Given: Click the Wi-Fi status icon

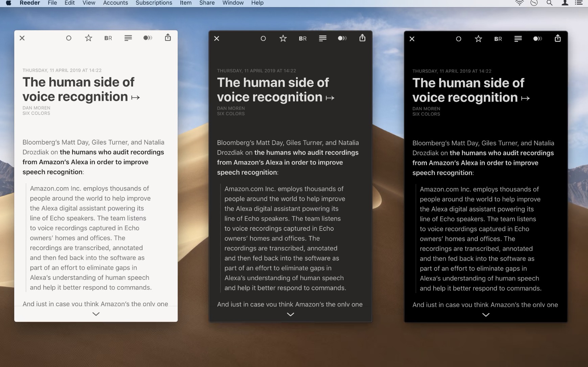Looking at the screenshot, I should pos(519,3).
